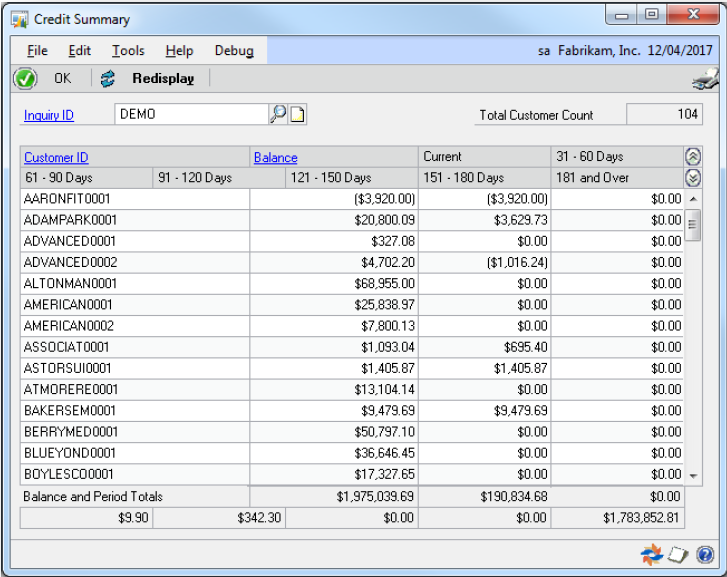Open the Tools menu
This screenshot has width=727, height=577.
point(128,51)
